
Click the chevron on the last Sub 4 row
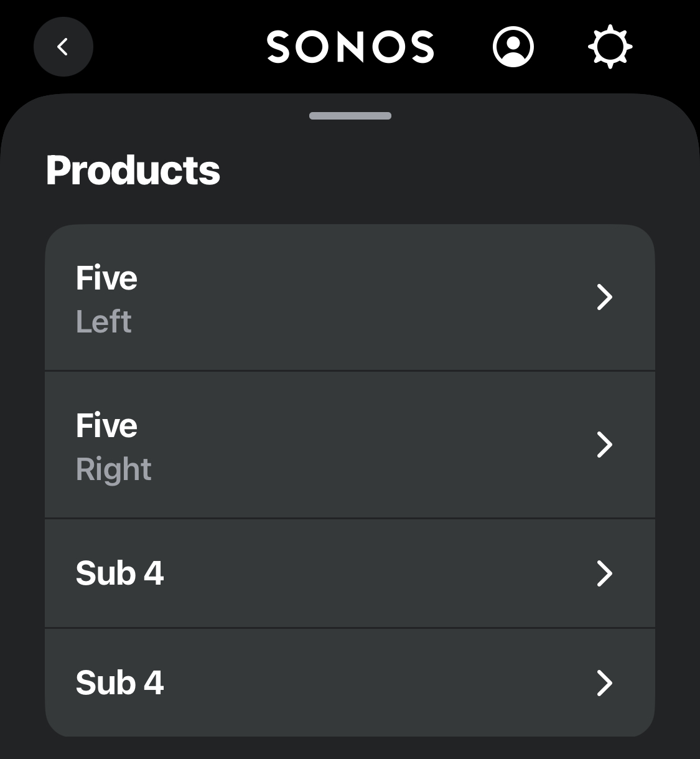pos(604,683)
